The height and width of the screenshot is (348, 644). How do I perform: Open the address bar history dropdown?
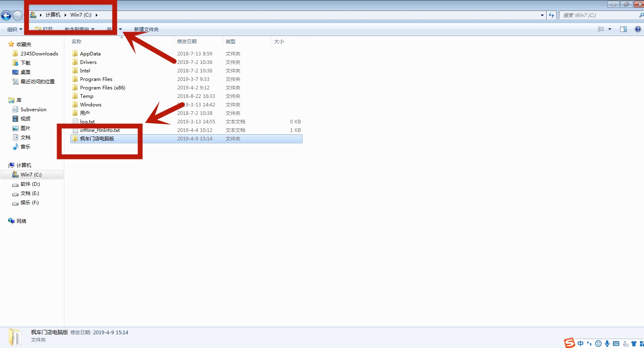542,15
